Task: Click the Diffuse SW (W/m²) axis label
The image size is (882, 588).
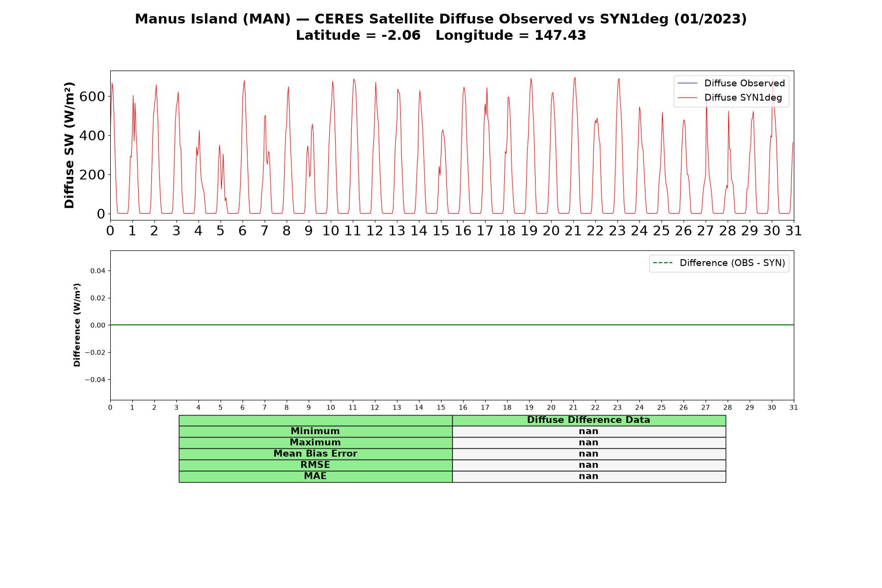Action: pos(70,146)
